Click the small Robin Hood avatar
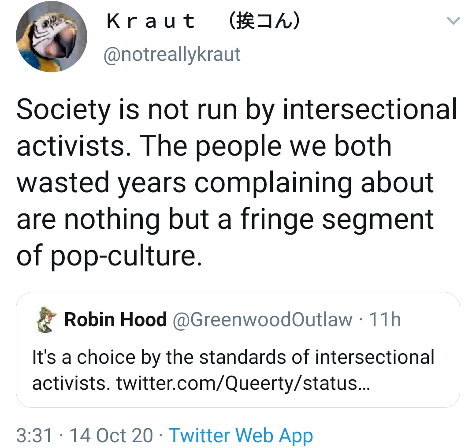The image size is (476, 448). coord(45,320)
